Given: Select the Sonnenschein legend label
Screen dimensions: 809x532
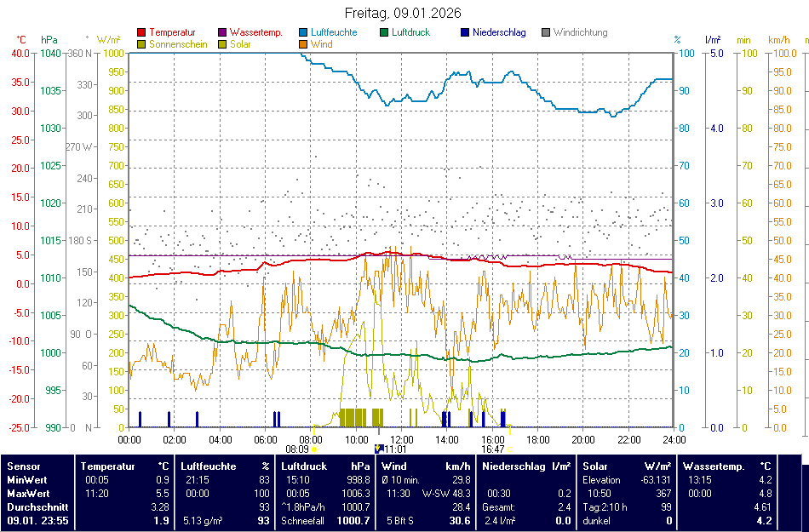Looking at the screenshot, I should point(178,44).
